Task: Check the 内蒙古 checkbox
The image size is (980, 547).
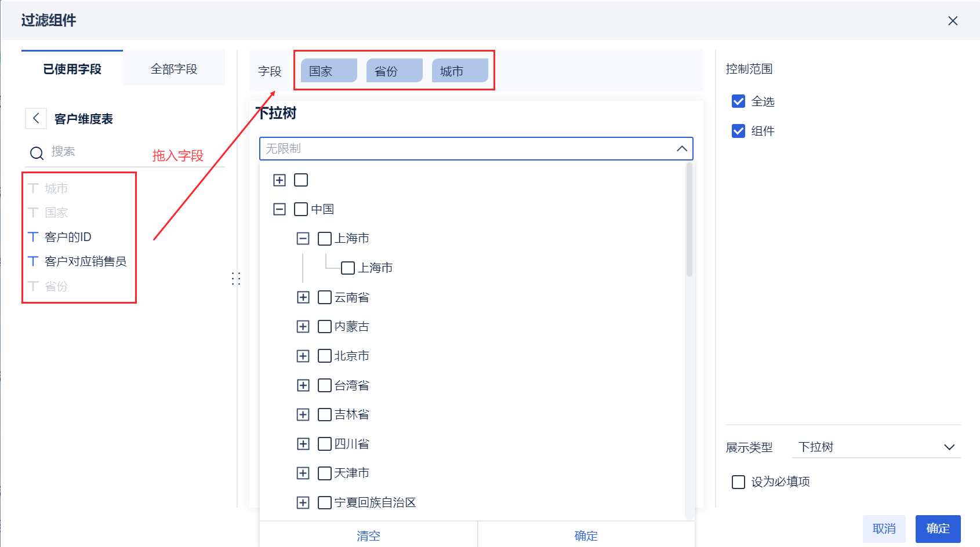Action: (325, 327)
